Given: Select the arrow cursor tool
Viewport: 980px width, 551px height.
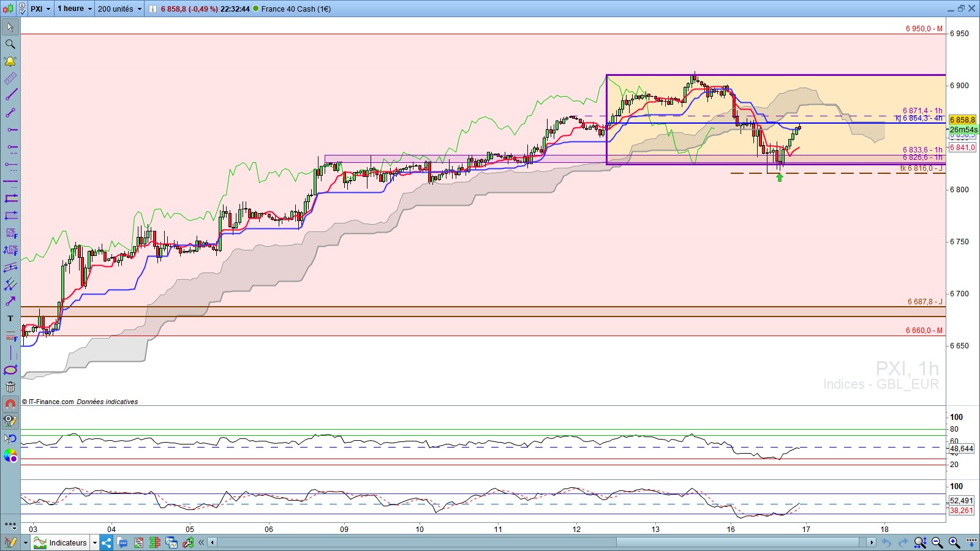Looking at the screenshot, I should pos(10,27).
